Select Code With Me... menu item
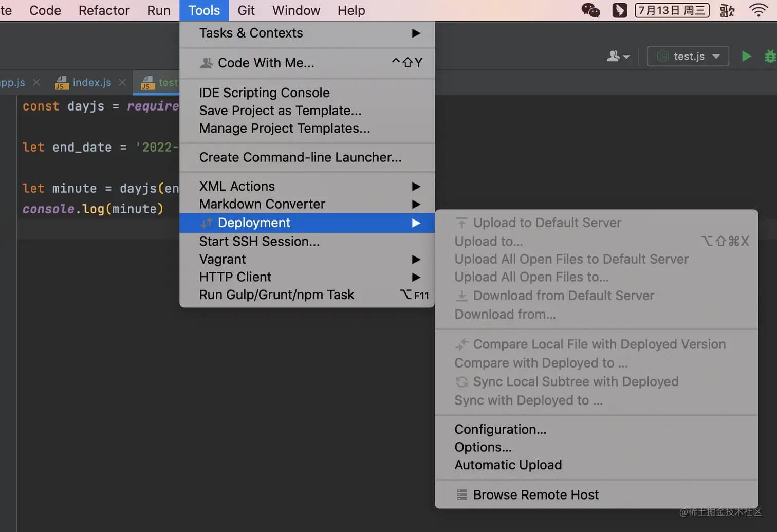Screen dimensions: 777x532 (x=307, y=63)
